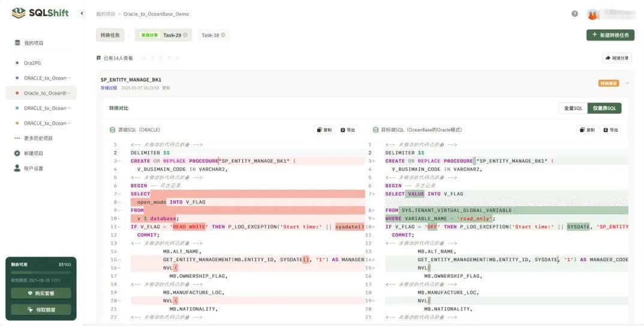Copy the source ORACLE SQL
The width and height of the screenshot is (644, 326).
pos(324,130)
